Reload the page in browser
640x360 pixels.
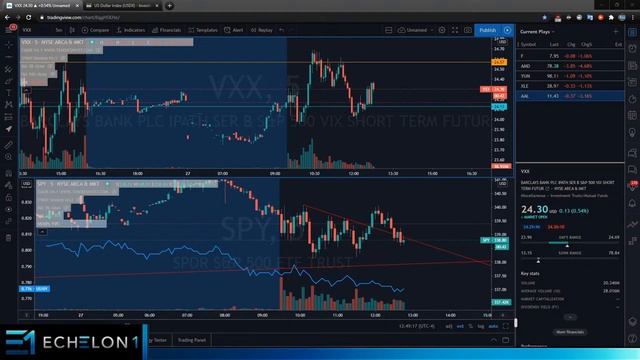coord(28,18)
